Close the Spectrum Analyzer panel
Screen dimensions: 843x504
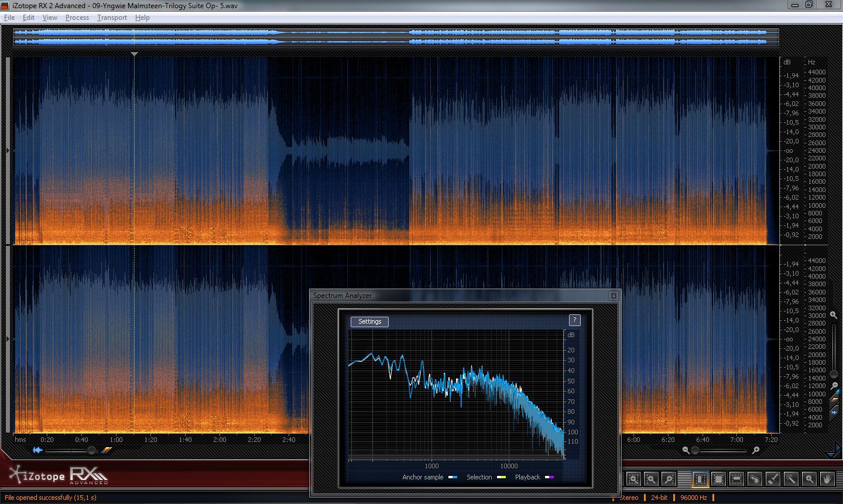tap(614, 296)
